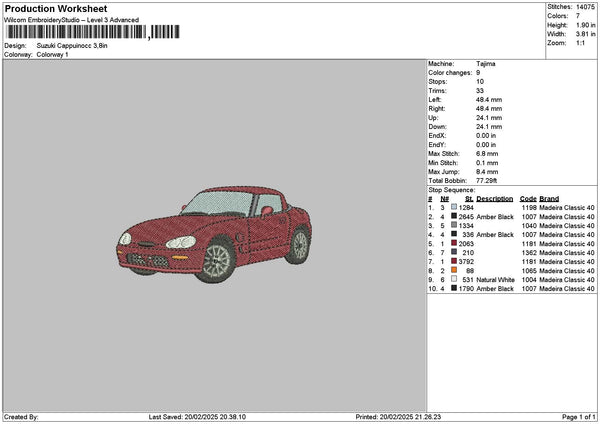Click the 'Page 1 of 1' footer text

tap(579, 417)
